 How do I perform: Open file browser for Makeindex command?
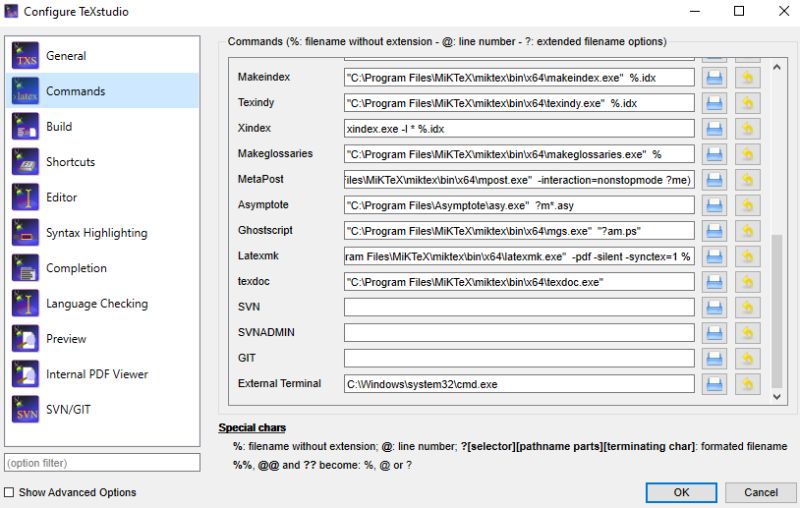[x=714, y=78]
